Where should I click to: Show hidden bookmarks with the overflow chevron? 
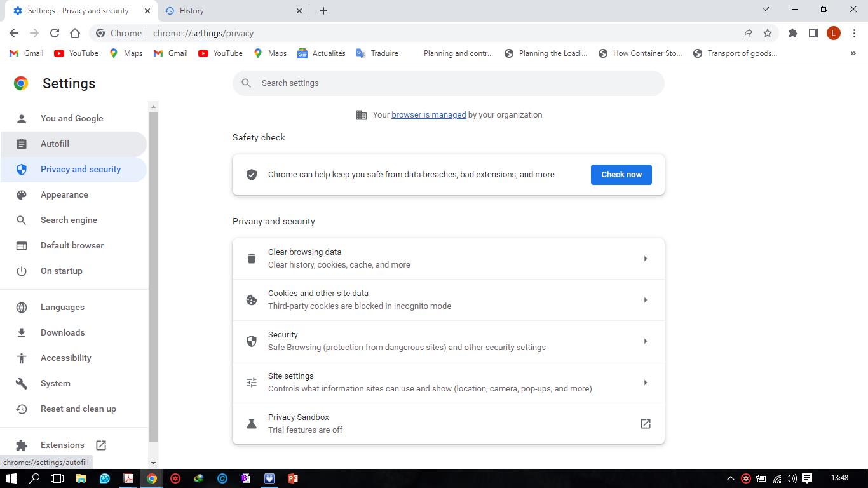853,53
